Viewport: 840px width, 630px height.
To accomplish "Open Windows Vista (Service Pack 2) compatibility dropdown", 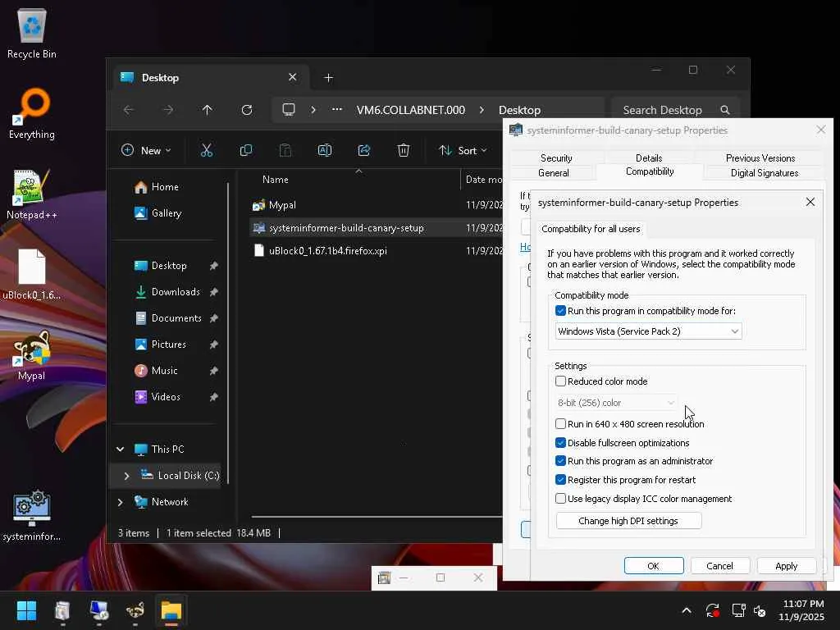I will click(648, 331).
